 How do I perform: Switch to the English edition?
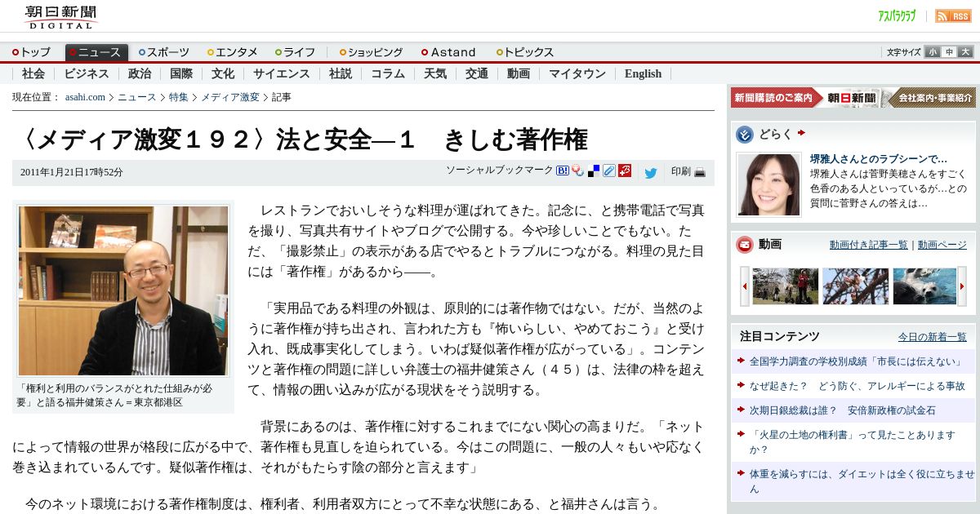tap(643, 73)
